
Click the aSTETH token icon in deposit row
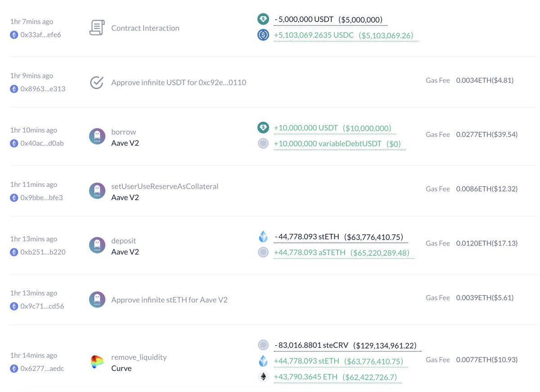(263, 252)
